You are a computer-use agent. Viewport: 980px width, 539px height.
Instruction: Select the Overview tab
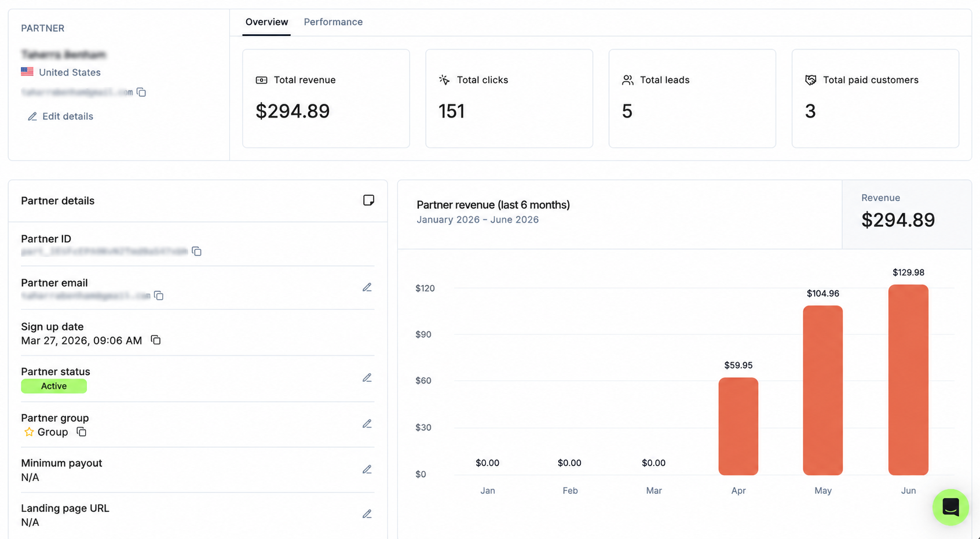tap(266, 22)
